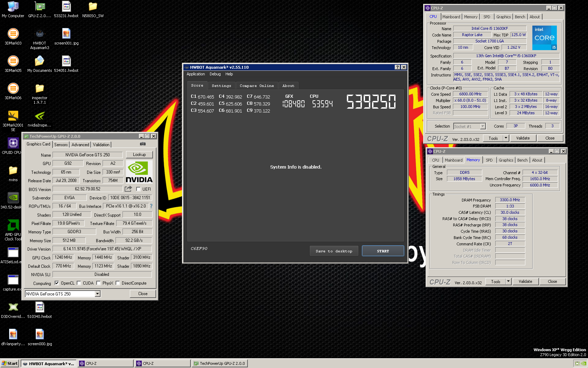Open My Computer desktop icon
Screen dimensions: 588x368
point(13,9)
